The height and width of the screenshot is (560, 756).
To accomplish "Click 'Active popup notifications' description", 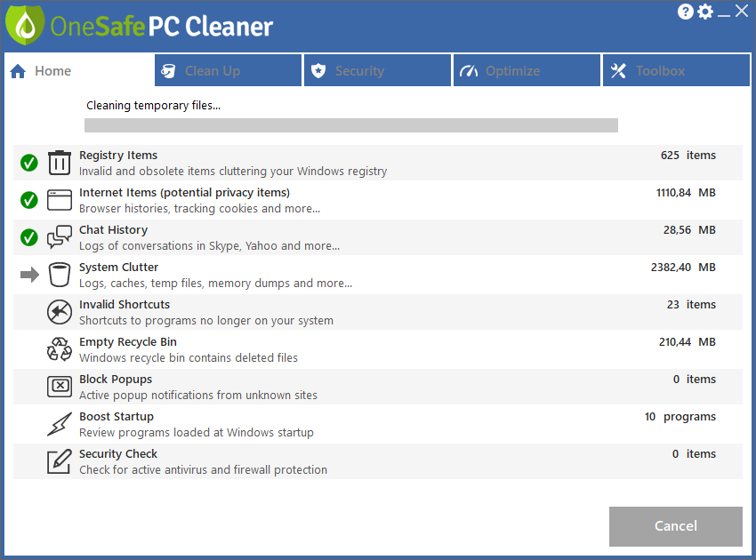I will 198,396.
